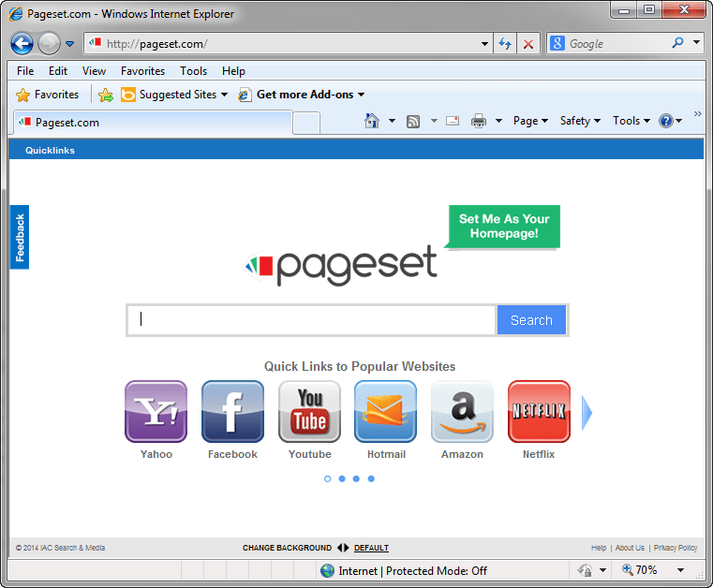Viewport: 713px width, 588px height.
Task: Open a new blank tab
Action: tap(306, 124)
